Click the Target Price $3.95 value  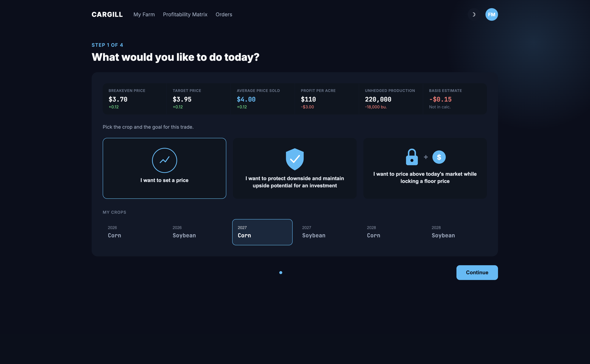(x=182, y=99)
